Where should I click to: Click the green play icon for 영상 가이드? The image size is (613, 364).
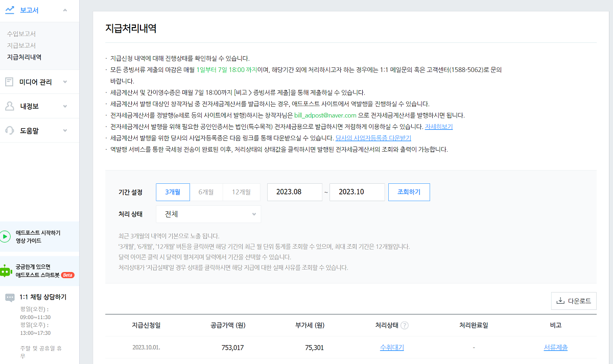[x=5, y=236]
